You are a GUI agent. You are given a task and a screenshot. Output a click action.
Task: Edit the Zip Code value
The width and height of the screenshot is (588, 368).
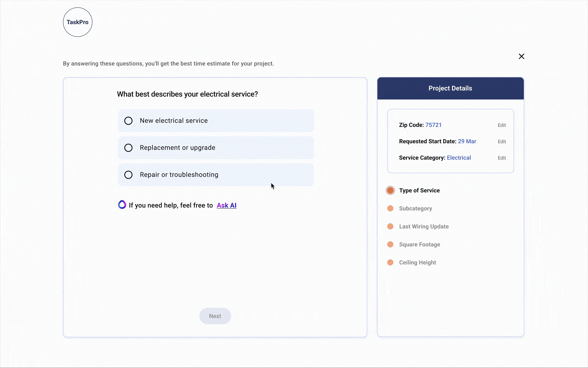click(502, 125)
